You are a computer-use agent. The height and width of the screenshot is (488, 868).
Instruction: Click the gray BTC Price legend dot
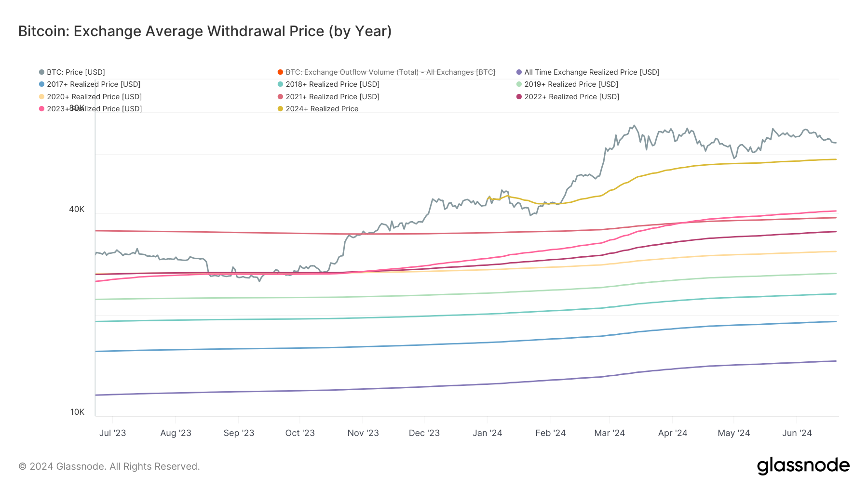tap(42, 72)
